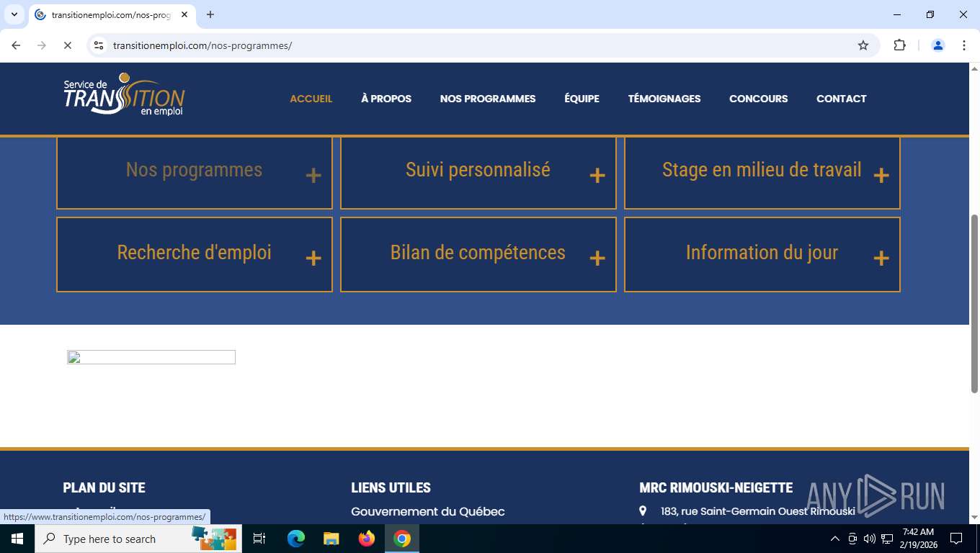
Task: Open the CONCOURS menu item
Action: 759,99
